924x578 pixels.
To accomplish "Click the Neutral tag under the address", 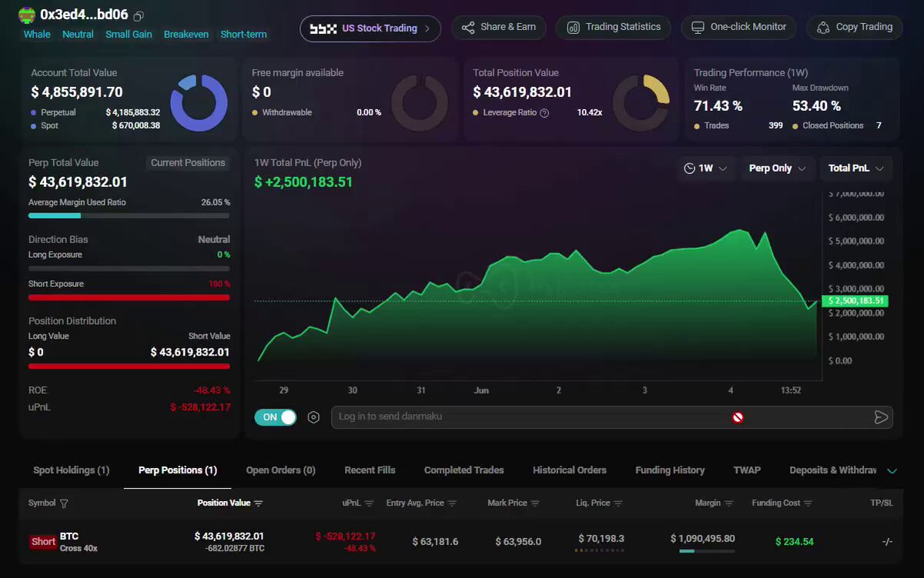I will point(78,35).
